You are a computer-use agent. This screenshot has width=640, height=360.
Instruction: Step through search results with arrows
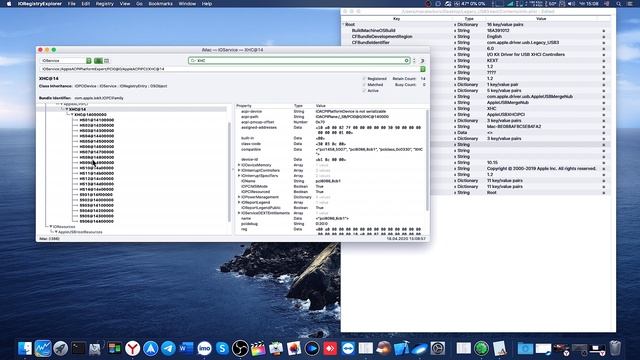(x=414, y=60)
